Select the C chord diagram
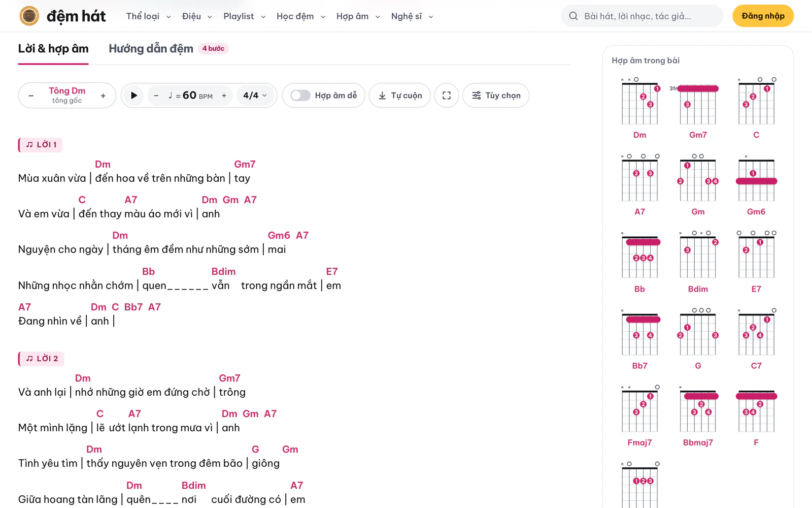Image resolution: width=812 pixels, height=508 pixels. [756, 108]
